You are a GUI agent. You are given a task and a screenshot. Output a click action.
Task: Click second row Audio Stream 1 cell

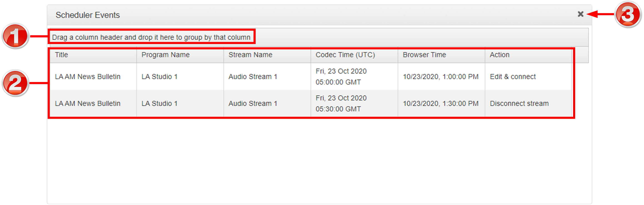coord(252,103)
